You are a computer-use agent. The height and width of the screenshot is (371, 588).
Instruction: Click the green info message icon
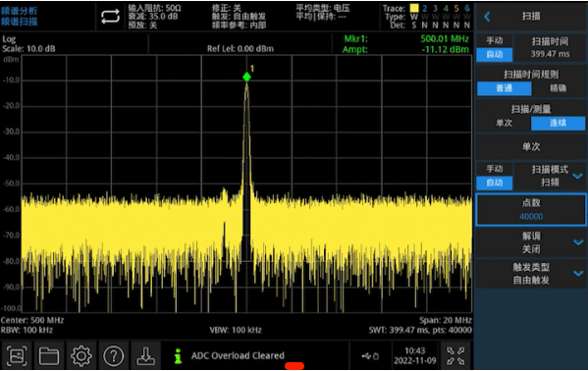pyautogui.click(x=179, y=355)
